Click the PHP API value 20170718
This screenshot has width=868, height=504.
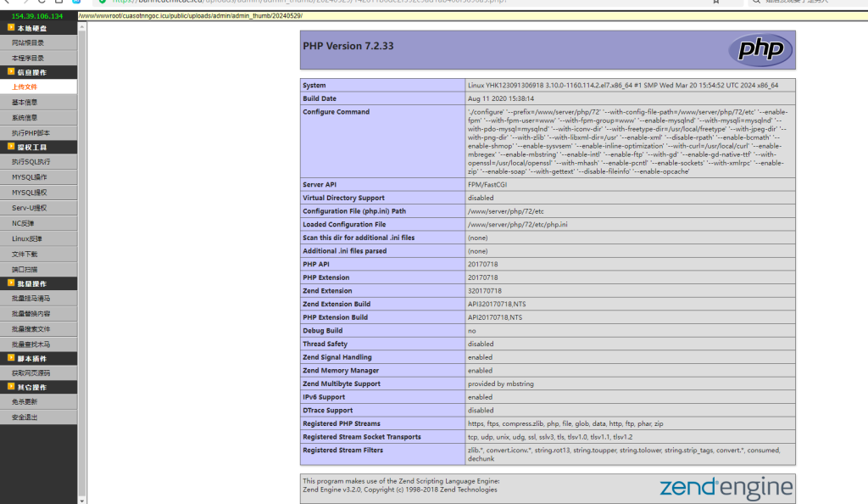coord(482,264)
